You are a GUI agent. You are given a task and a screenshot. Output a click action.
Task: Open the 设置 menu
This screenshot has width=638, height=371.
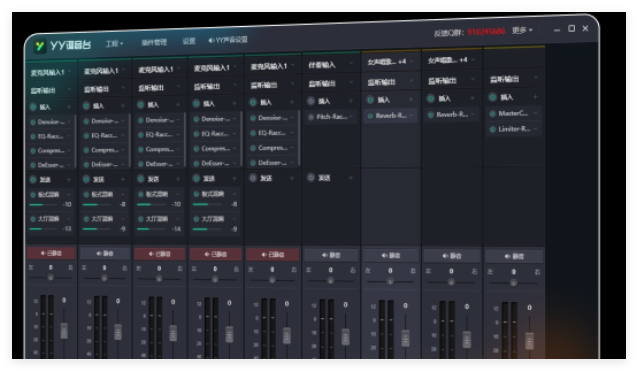[189, 41]
